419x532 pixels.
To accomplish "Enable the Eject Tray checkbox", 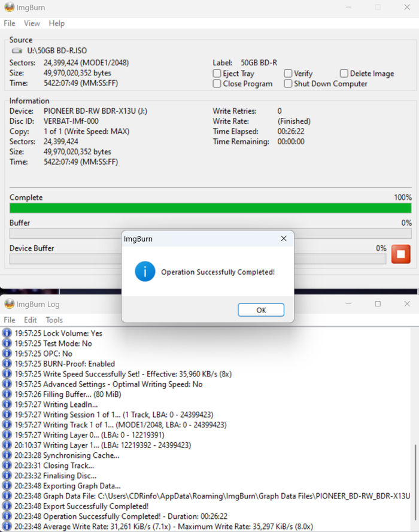I will click(x=217, y=73).
